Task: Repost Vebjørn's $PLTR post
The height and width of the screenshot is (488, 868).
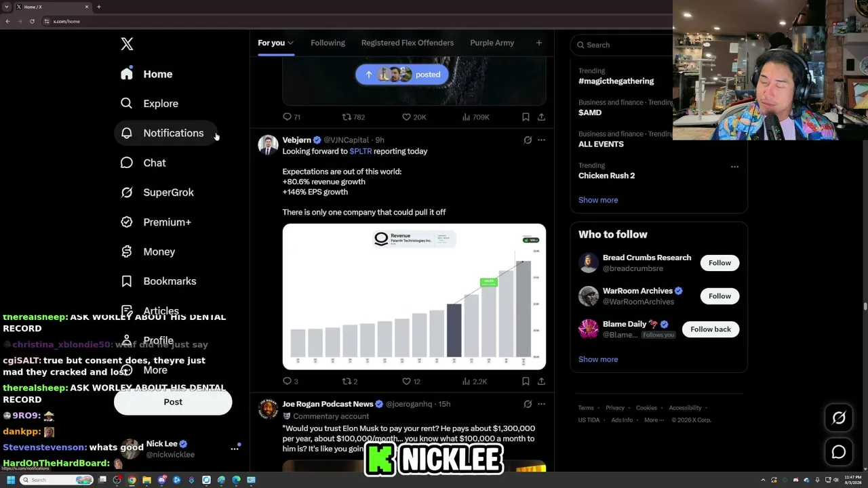Action: coord(350,381)
